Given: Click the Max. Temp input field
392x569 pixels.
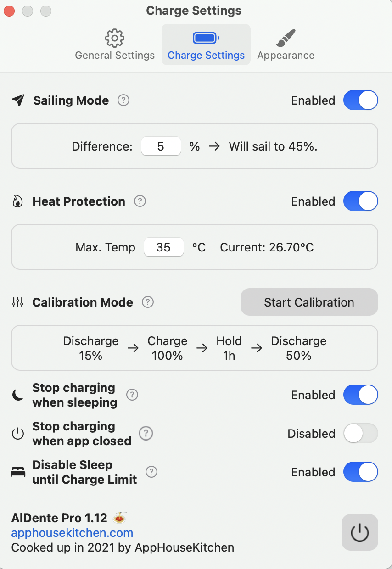Looking at the screenshot, I should [x=163, y=247].
